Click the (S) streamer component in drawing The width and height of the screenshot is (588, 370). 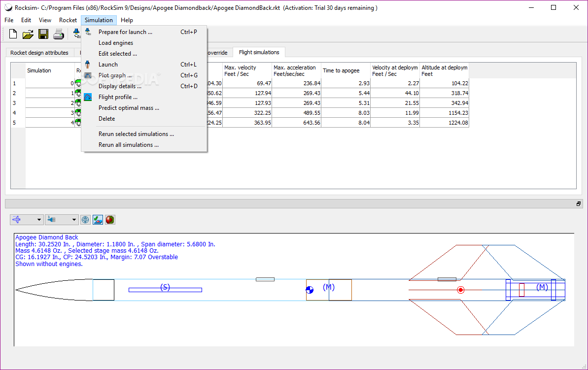[165, 289]
